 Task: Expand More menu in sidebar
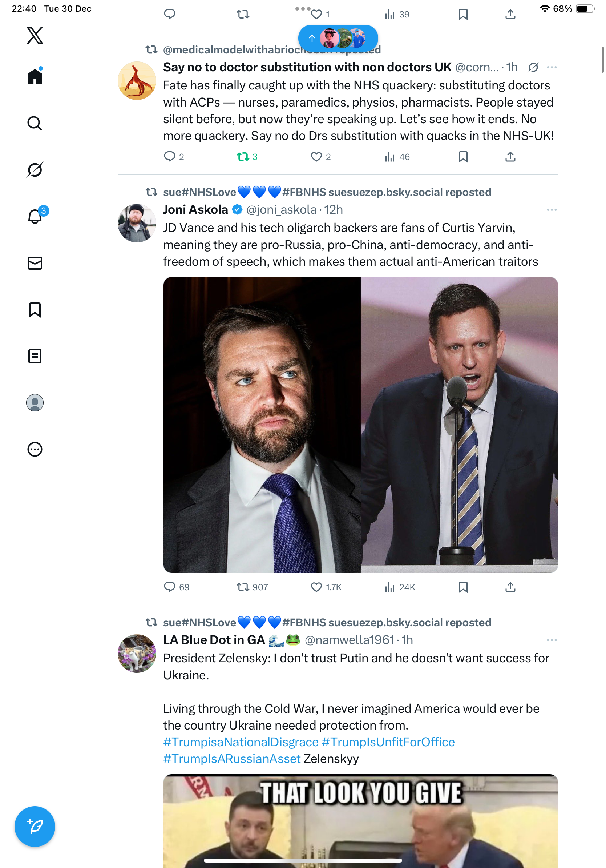[35, 450]
